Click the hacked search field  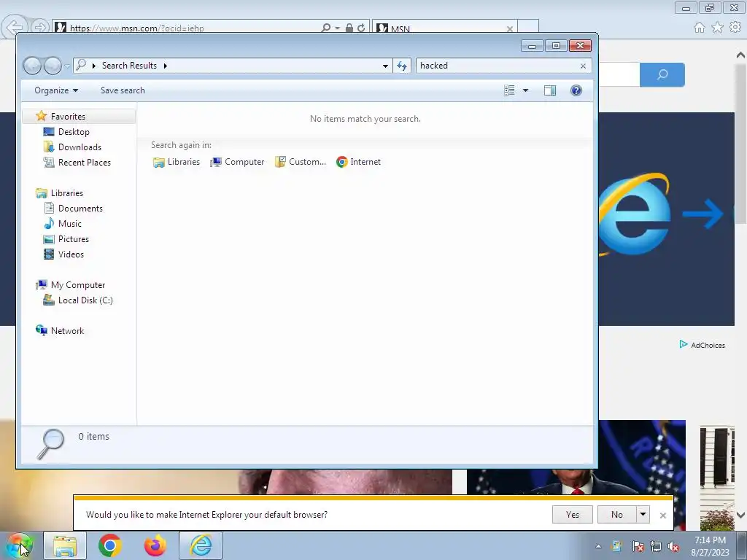(497, 66)
